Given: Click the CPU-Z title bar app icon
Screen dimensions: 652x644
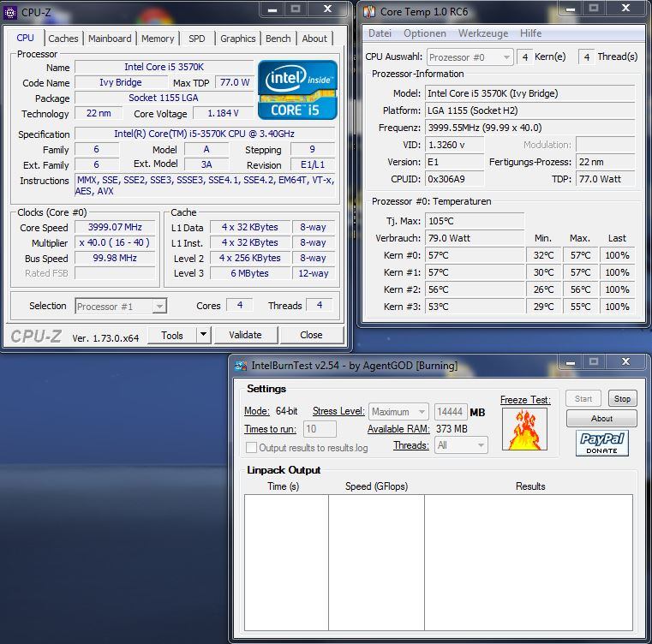Looking at the screenshot, I should 10,13.
